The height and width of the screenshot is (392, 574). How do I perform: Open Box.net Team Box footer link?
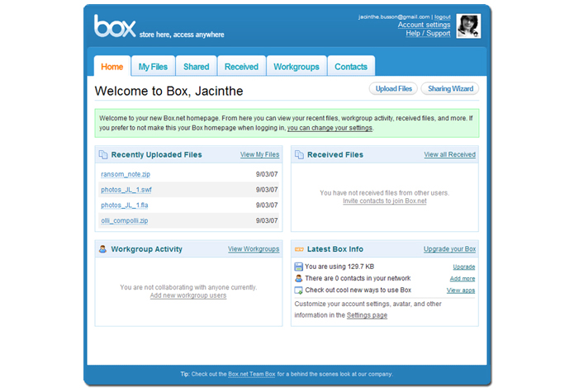click(252, 374)
